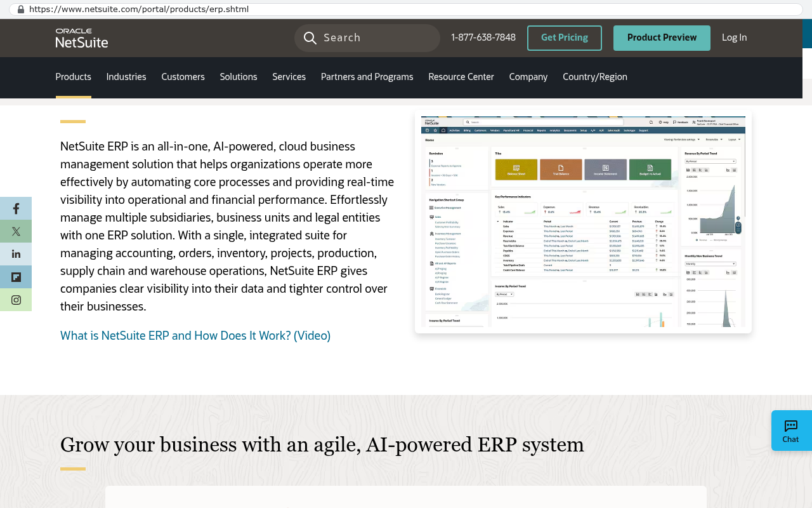The image size is (812, 508).
Task: Click the ERP dashboard screenshot thumbnail
Action: point(583,221)
